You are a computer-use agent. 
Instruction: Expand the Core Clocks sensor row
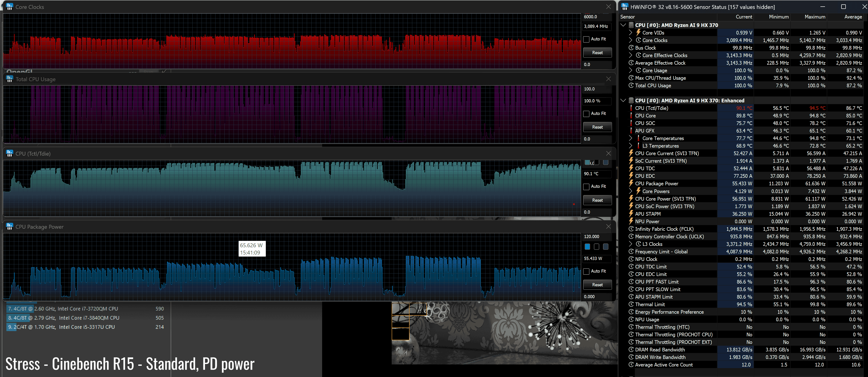click(631, 40)
